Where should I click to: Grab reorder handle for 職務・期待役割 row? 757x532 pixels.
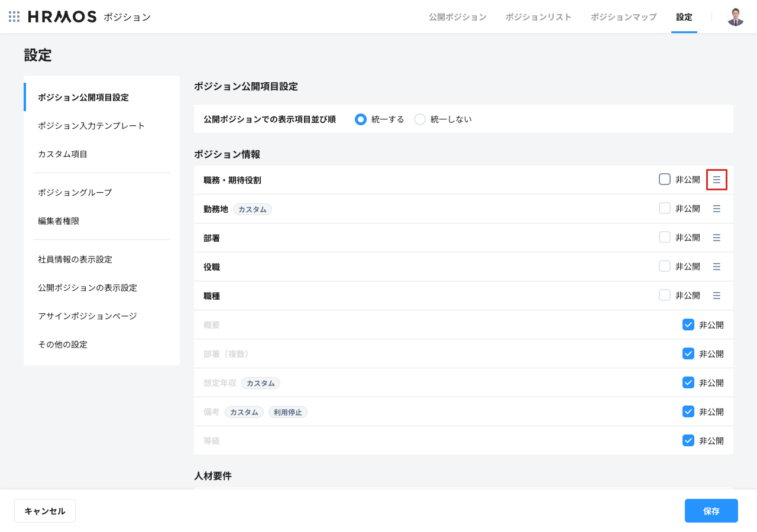(x=717, y=180)
